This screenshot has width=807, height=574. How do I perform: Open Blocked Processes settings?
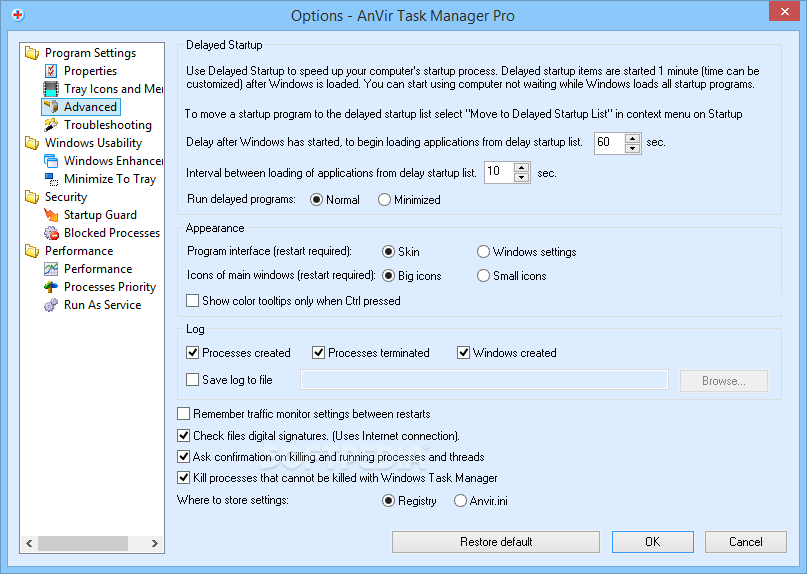[112, 233]
